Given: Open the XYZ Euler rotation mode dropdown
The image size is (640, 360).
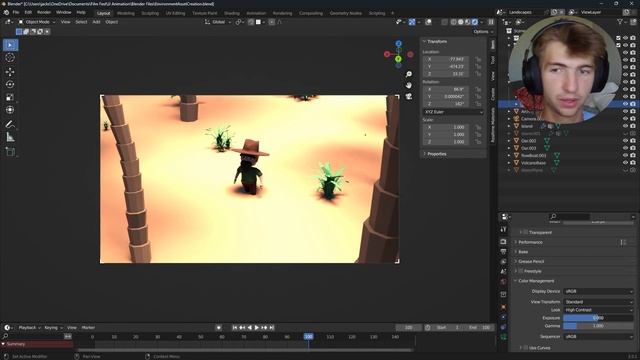Looking at the screenshot, I should click(453, 112).
